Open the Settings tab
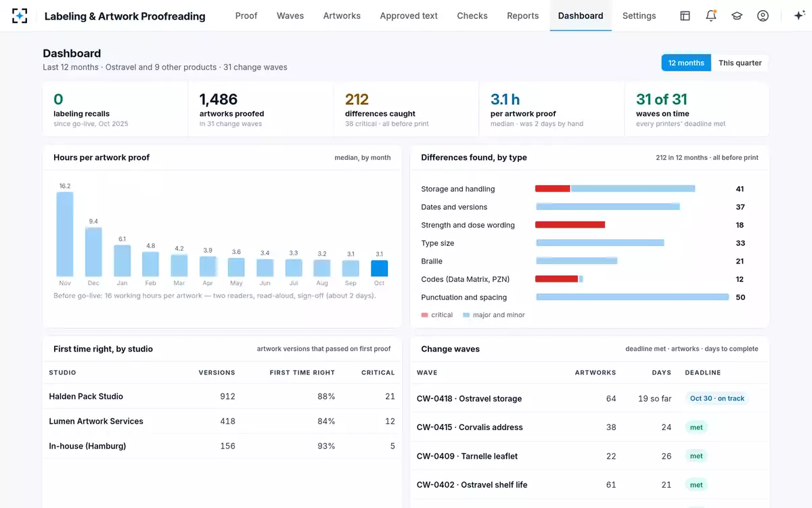Viewport: 812px width, 508px height. (x=639, y=16)
